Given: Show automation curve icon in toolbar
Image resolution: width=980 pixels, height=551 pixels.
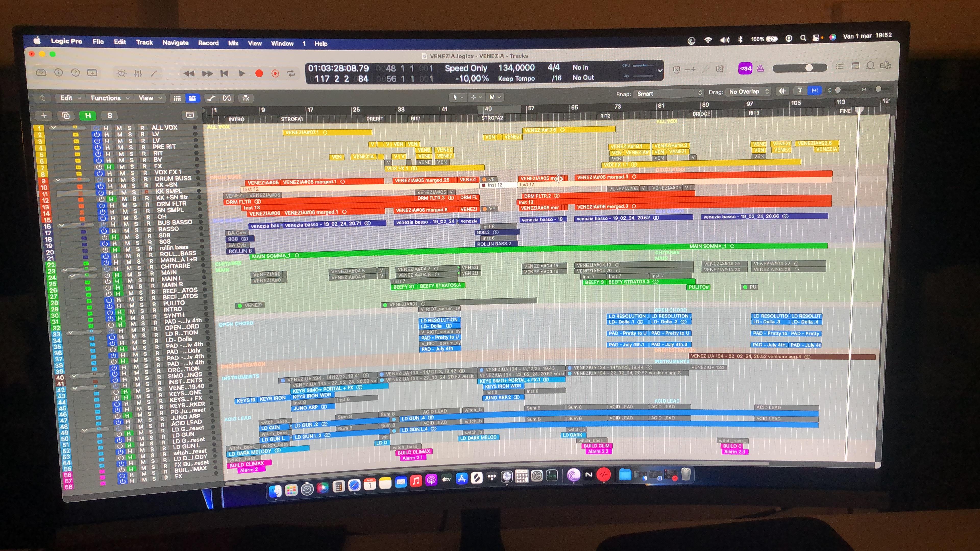Looking at the screenshot, I should [212, 98].
